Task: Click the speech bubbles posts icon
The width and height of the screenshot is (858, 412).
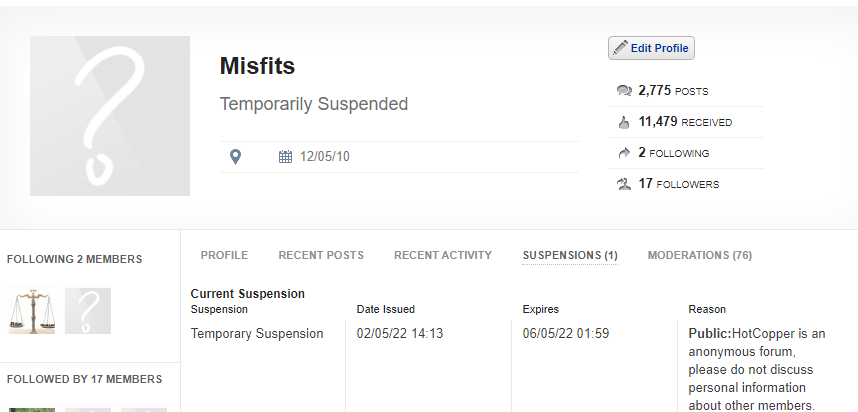Action: (x=624, y=90)
